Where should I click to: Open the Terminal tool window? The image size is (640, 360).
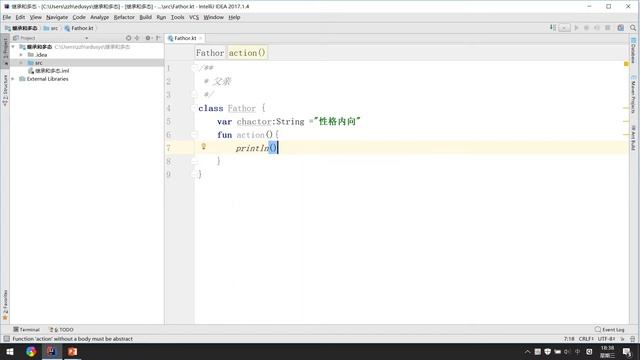click(27, 329)
